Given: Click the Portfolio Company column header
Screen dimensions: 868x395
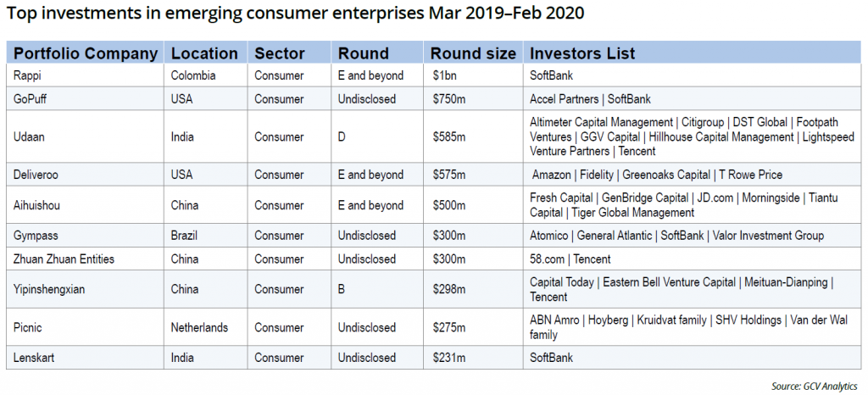Looking at the screenshot, I should tap(86, 53).
